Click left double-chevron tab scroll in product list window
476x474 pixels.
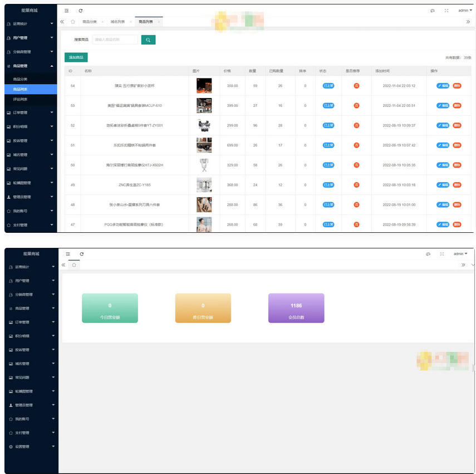pyautogui.click(x=62, y=22)
